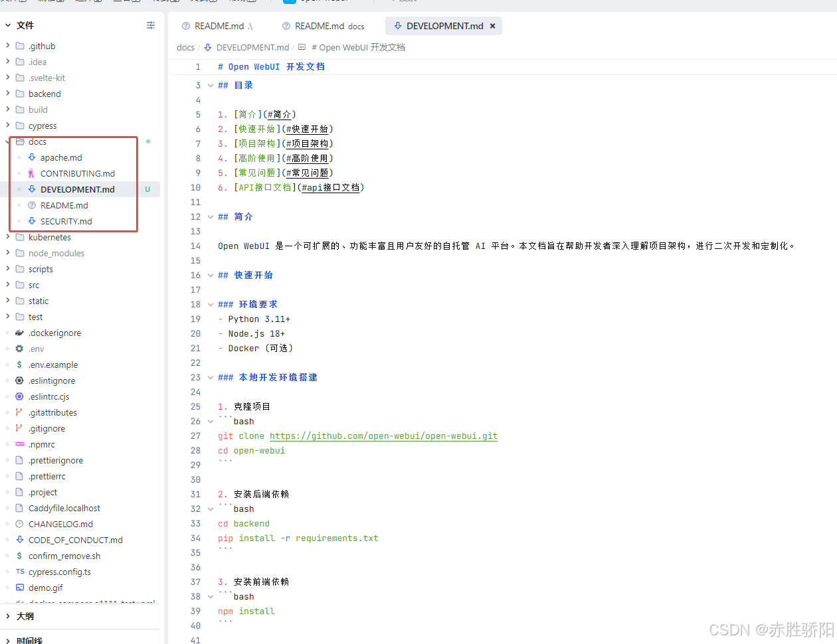Open the test folder
The width and height of the screenshot is (837, 644).
tap(35, 317)
